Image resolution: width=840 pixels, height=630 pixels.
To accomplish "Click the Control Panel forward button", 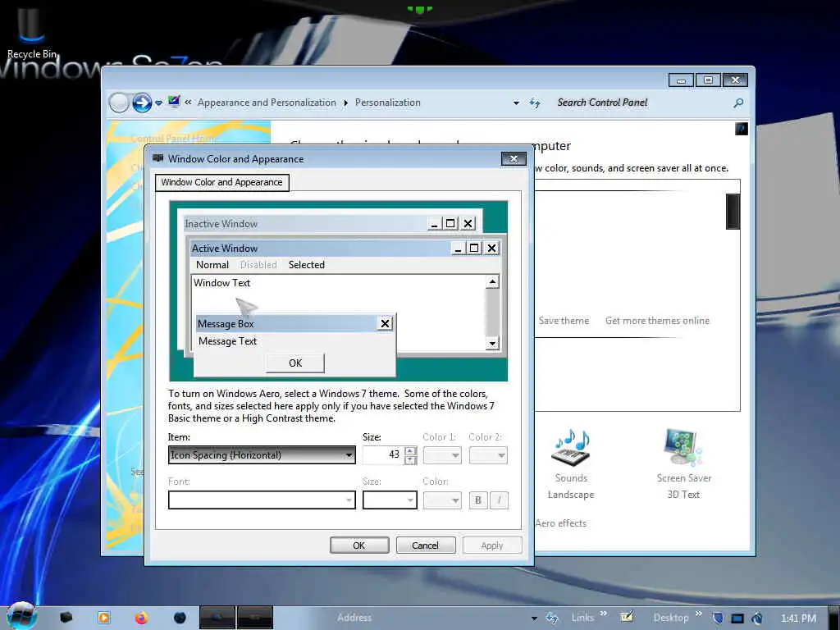I will point(142,103).
